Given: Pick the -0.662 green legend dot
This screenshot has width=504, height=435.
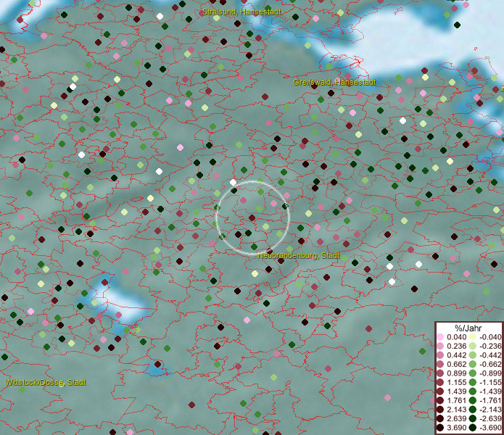Looking at the screenshot, I should (x=473, y=365).
